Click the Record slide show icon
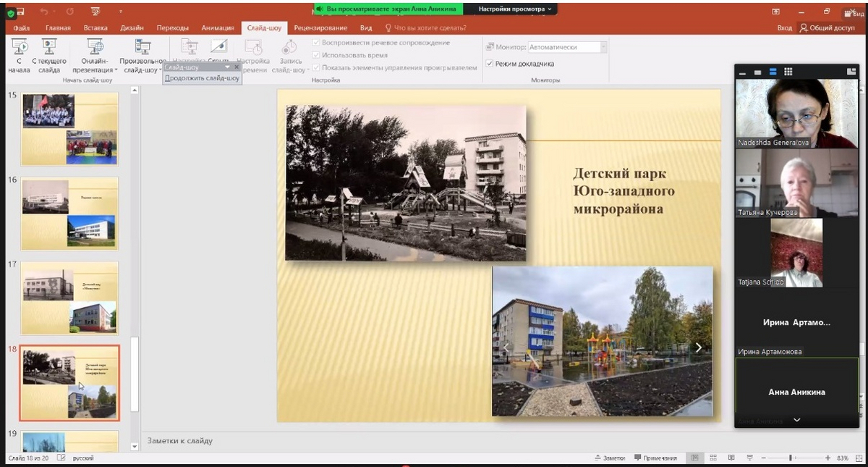Screen dimensions: 868x467 click(290, 47)
